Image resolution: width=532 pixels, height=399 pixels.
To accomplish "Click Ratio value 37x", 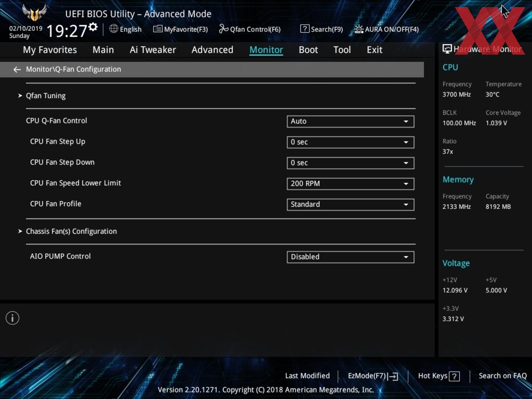I will coord(448,152).
